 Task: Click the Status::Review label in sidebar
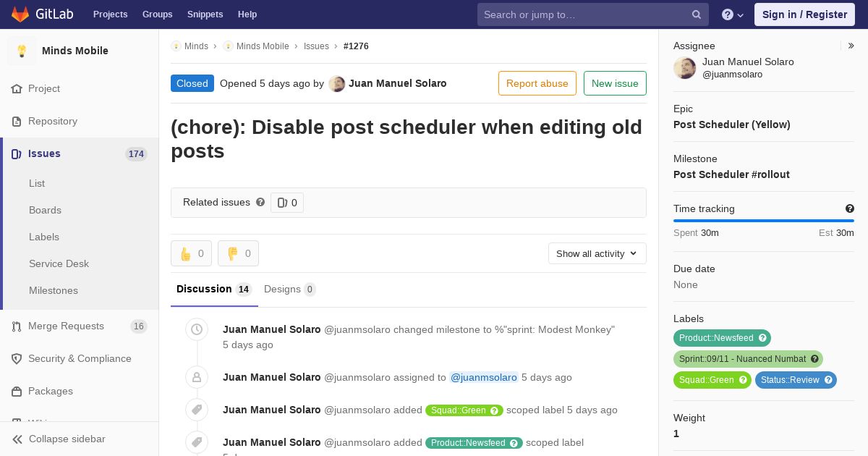(796, 380)
